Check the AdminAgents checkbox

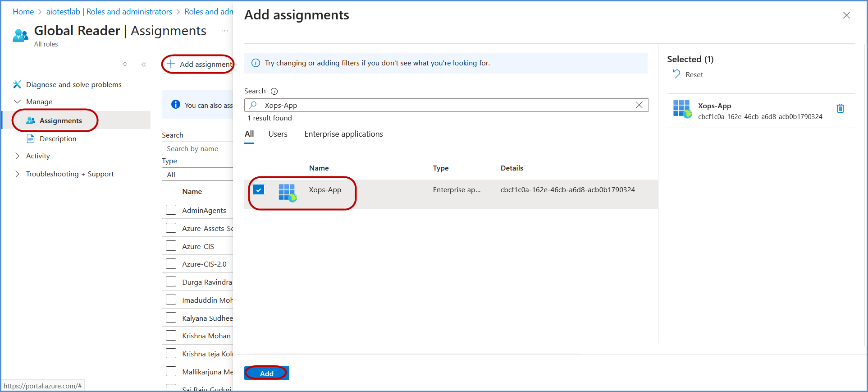171,210
